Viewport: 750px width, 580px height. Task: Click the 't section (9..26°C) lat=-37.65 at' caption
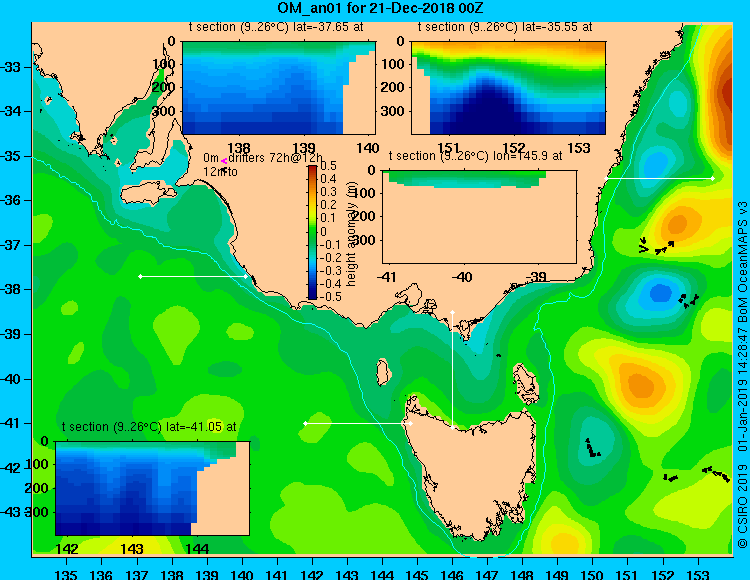(276, 27)
